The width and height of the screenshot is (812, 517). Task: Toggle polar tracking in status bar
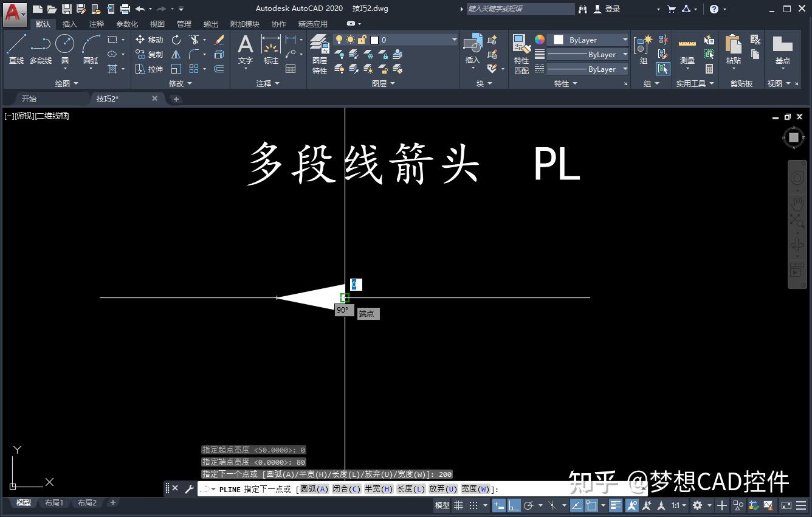[529, 505]
